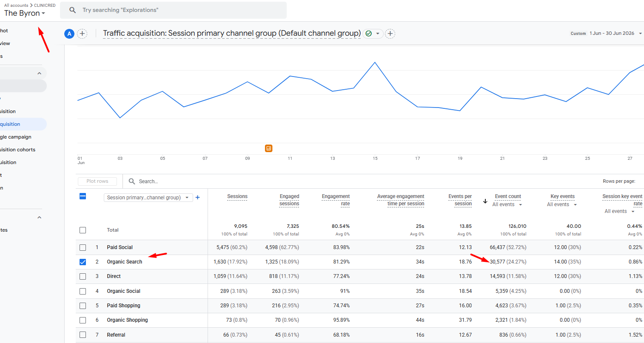Toggle the select-all blue header checkbox
This screenshot has height=343, width=644.
click(83, 196)
